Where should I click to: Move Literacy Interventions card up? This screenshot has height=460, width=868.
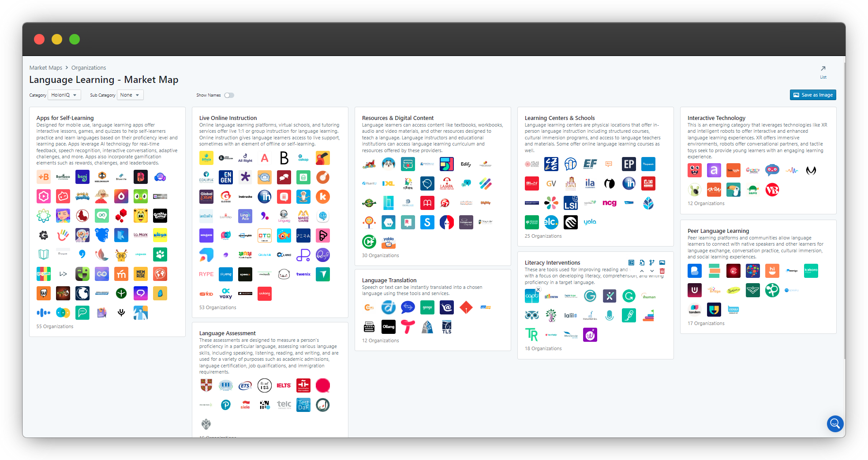coord(642,271)
